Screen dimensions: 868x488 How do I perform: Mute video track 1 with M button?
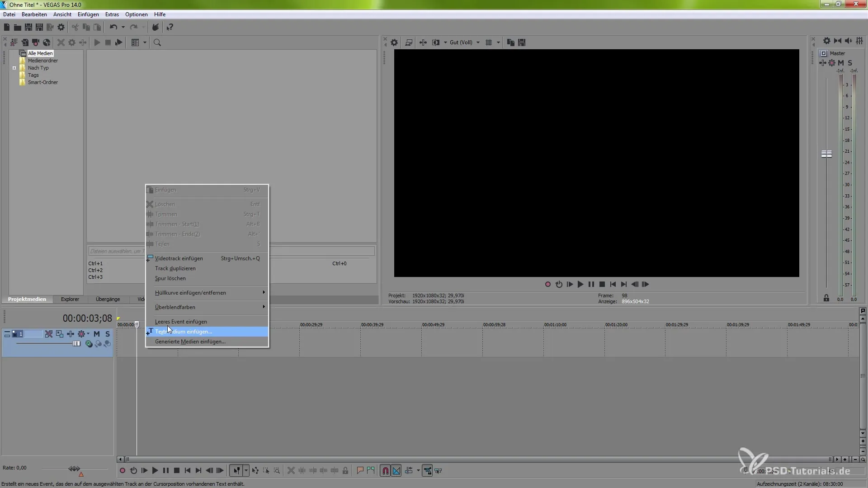(x=97, y=334)
